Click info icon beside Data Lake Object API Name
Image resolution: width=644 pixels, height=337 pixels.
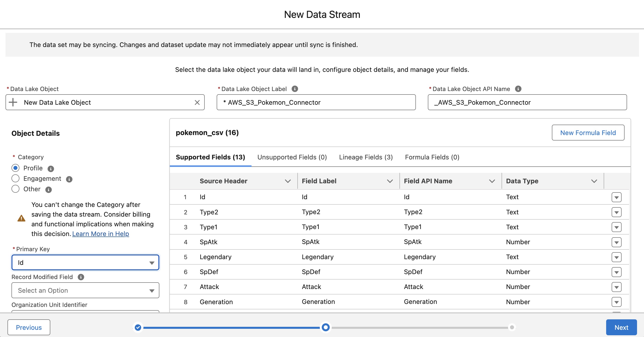pyautogui.click(x=518, y=89)
